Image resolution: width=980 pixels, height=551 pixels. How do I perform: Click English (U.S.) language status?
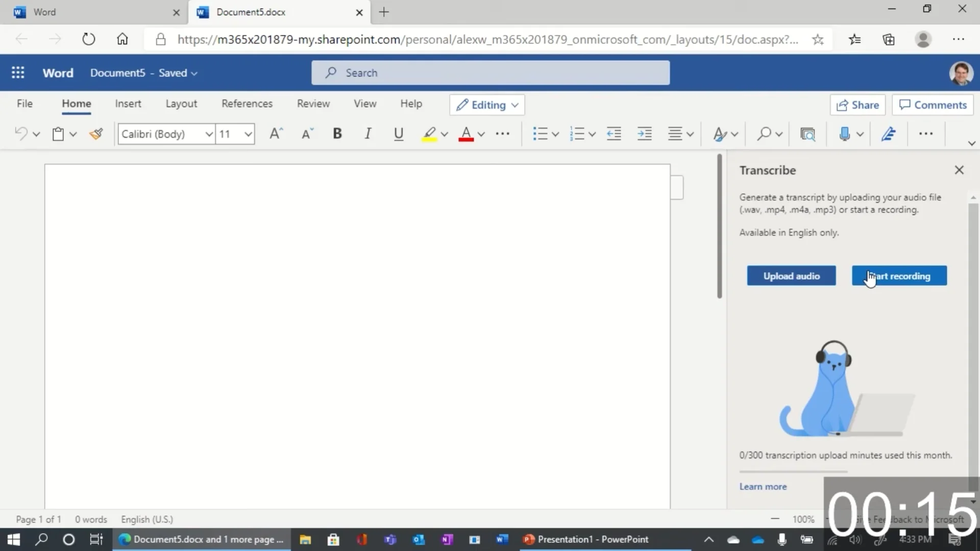point(147,519)
